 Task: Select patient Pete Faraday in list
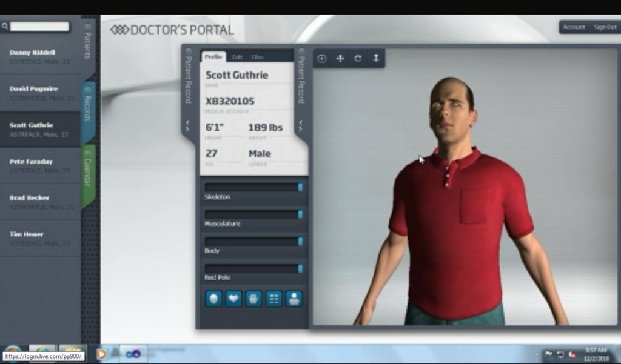click(x=41, y=166)
